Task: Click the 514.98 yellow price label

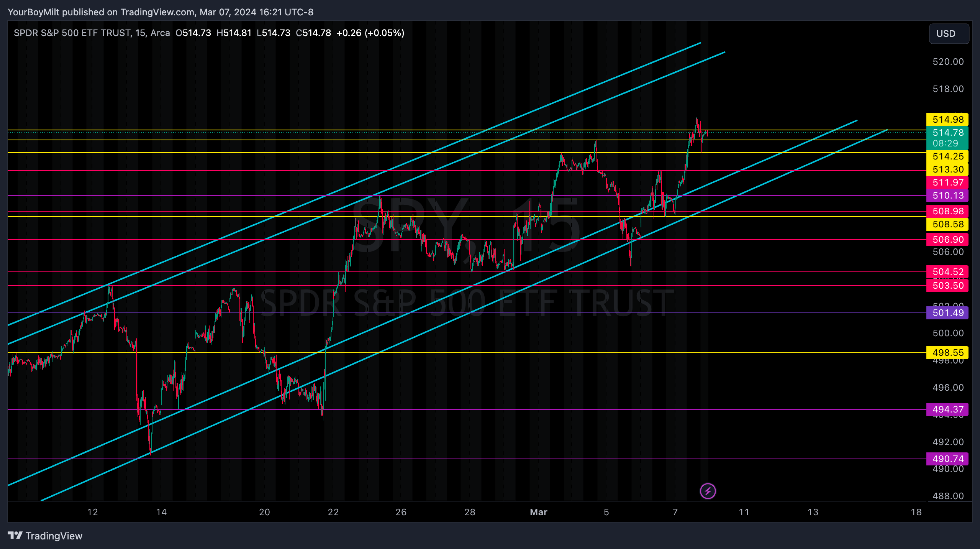Action: (947, 120)
